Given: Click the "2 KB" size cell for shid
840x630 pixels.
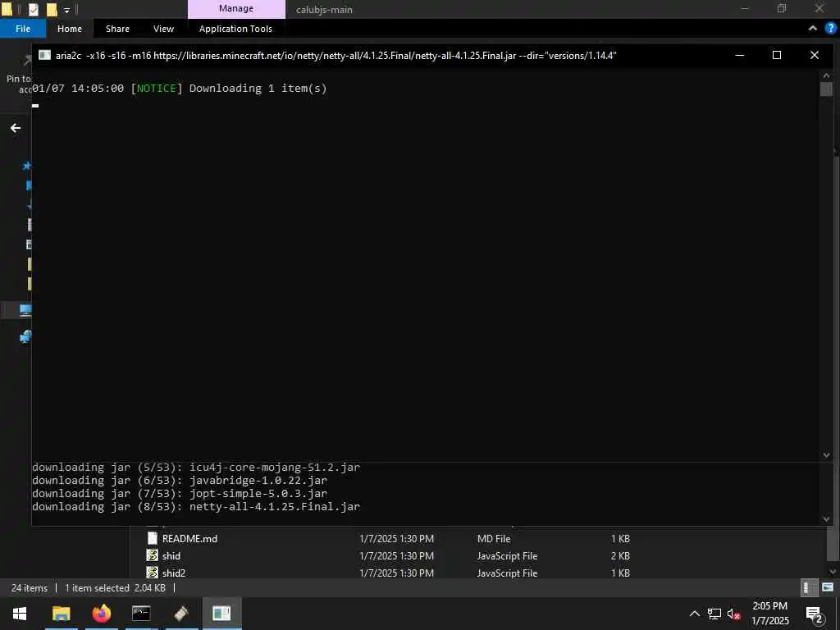Looking at the screenshot, I should point(620,555).
